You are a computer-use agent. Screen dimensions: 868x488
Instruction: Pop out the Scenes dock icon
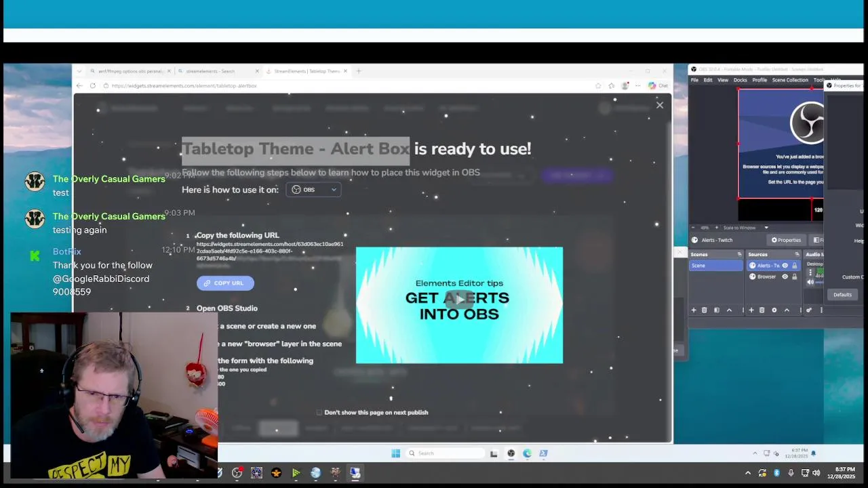739,254
